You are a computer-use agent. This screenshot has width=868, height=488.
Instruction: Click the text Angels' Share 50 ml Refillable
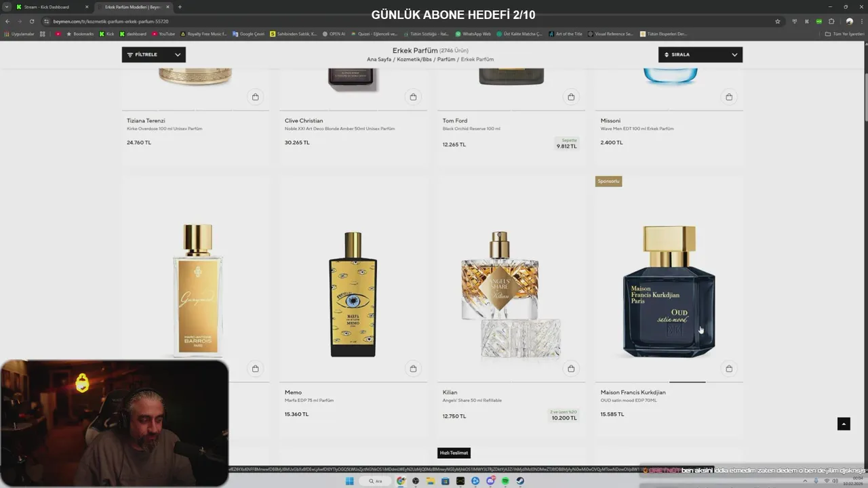coord(472,401)
